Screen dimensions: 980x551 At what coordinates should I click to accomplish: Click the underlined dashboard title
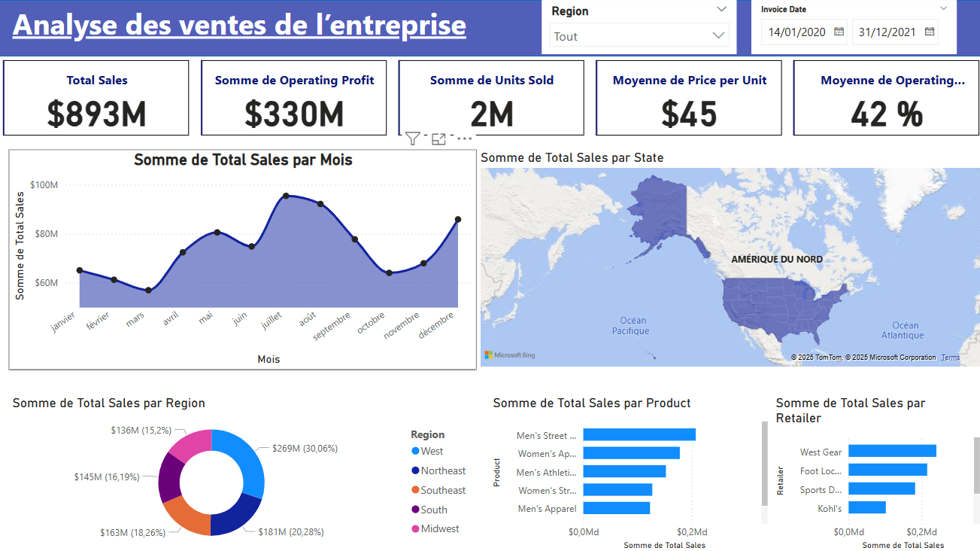[239, 25]
